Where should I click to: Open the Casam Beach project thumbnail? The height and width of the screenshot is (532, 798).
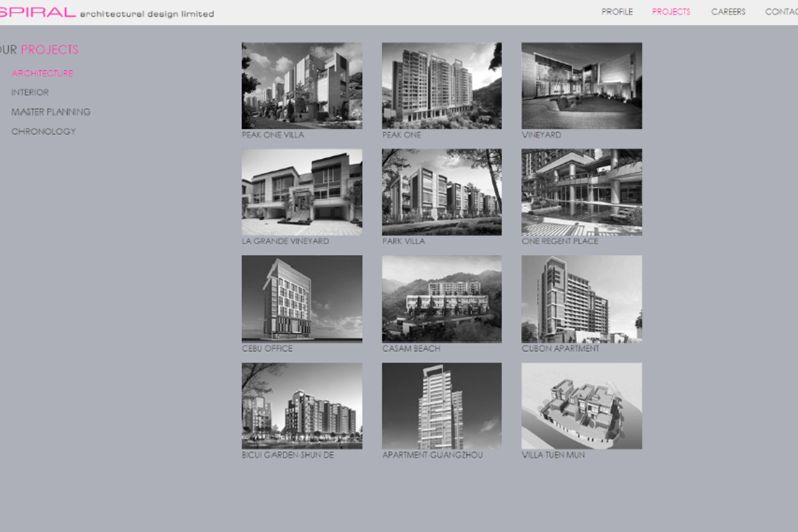442,299
